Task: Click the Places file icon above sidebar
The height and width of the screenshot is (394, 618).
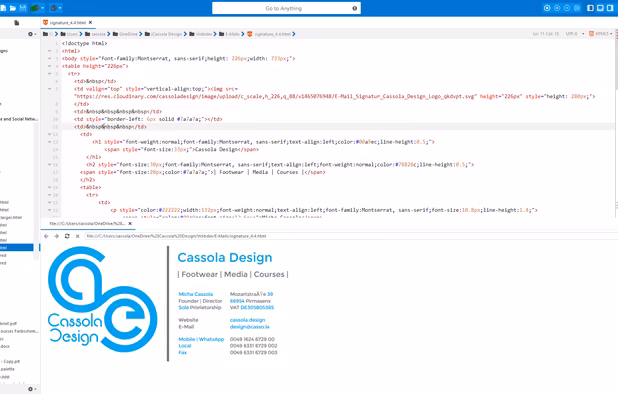Action: point(17,23)
